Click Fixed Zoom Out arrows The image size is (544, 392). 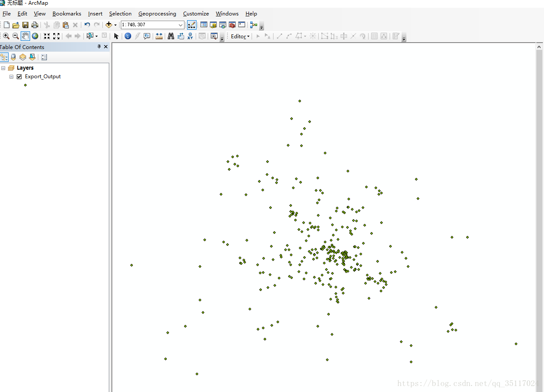coord(56,36)
